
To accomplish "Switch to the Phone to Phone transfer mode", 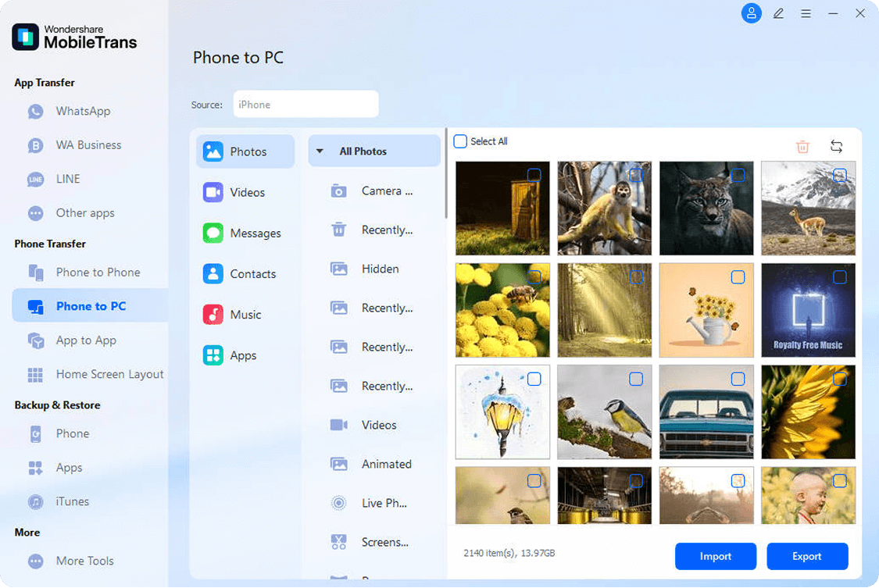I will (98, 272).
